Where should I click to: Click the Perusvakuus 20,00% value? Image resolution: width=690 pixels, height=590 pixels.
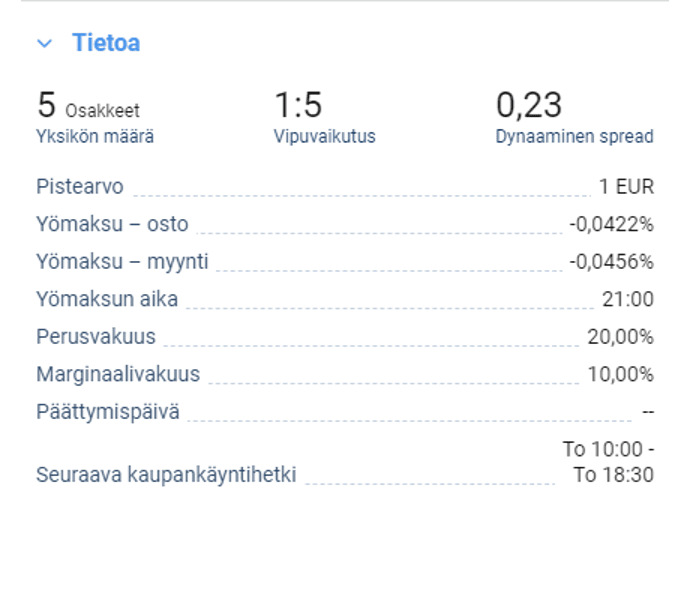tap(620, 337)
